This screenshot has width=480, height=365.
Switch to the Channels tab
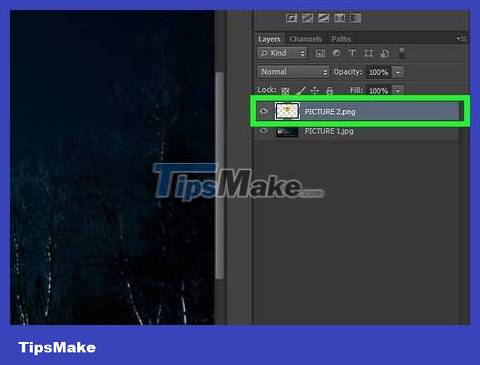click(x=305, y=39)
